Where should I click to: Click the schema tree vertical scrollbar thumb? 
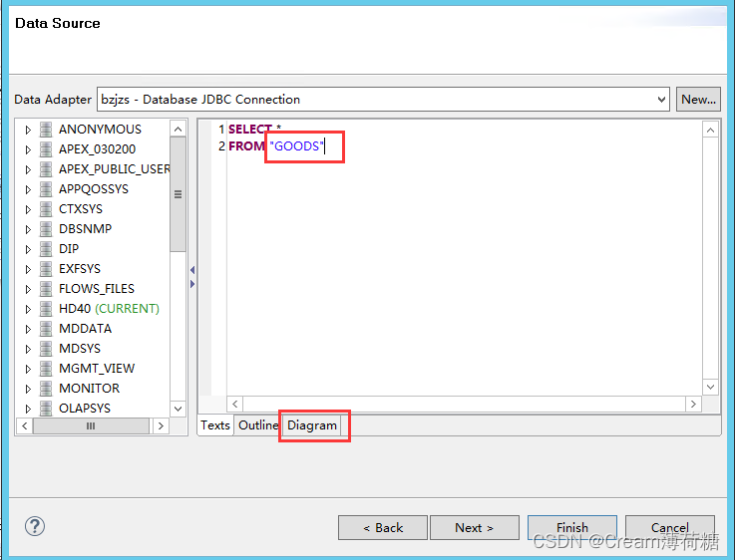179,194
